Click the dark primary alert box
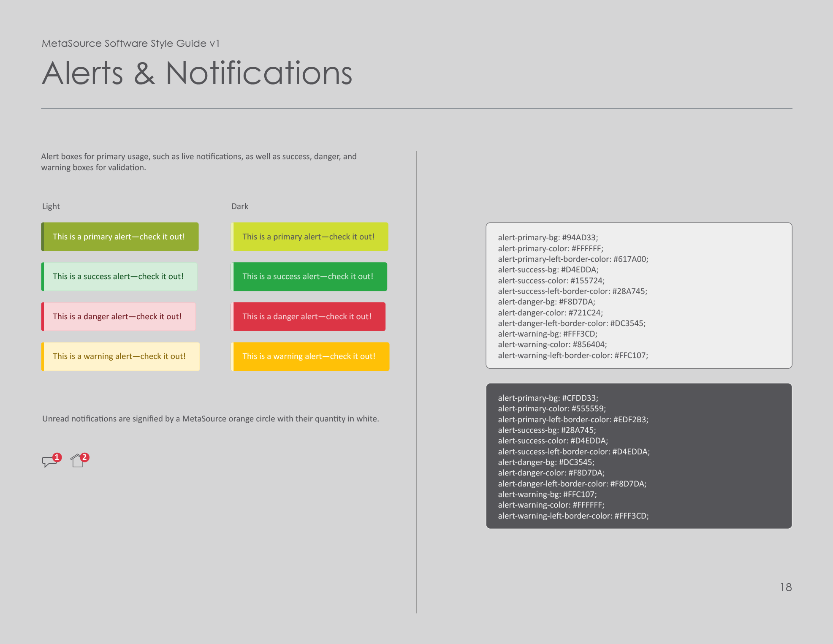 310,236
